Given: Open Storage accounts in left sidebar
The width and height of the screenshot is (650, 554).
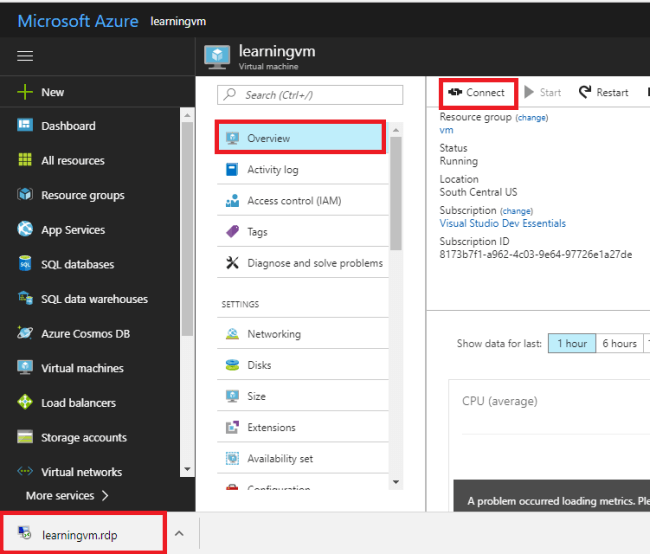Looking at the screenshot, I should click(90, 437).
